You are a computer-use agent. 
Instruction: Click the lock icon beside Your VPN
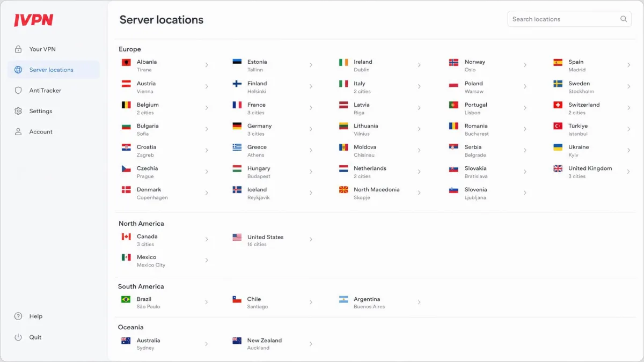(x=18, y=49)
